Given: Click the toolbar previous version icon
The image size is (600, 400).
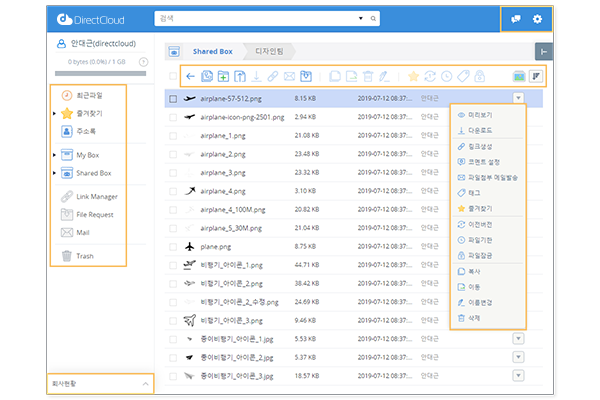Looking at the screenshot, I should [430, 76].
